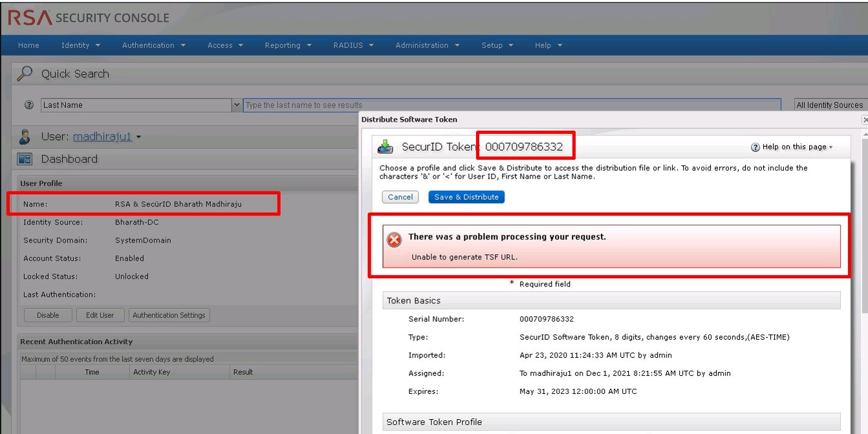The width and height of the screenshot is (868, 434).
Task: Open Authentication Settings
Action: (x=169, y=315)
